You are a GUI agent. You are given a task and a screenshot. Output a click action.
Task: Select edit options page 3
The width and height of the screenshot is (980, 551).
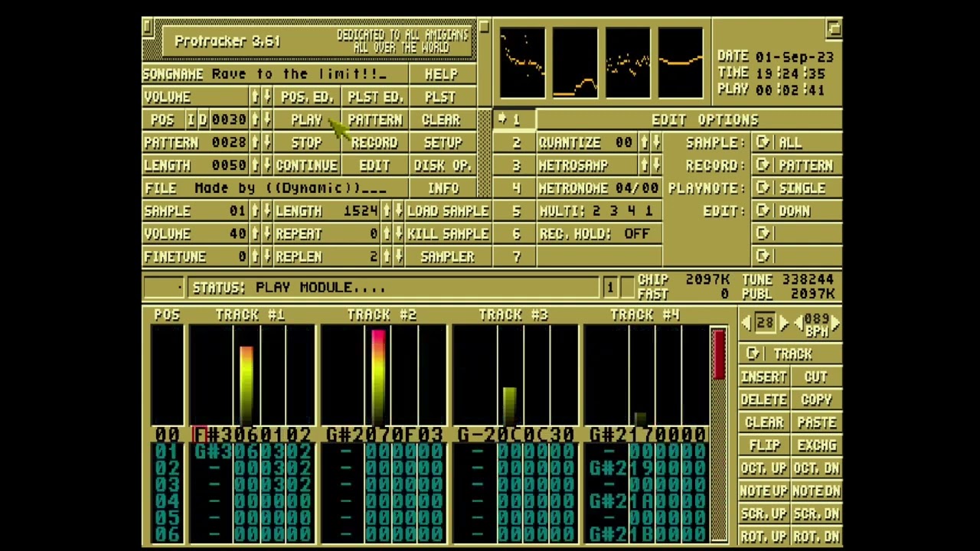[x=514, y=165]
